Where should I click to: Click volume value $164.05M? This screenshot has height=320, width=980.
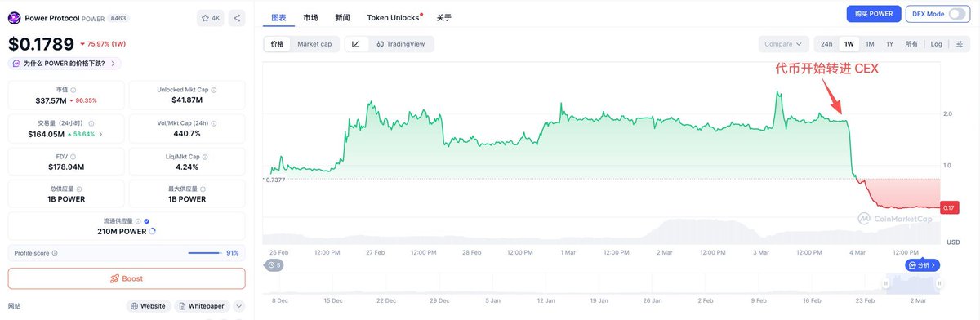(46, 134)
